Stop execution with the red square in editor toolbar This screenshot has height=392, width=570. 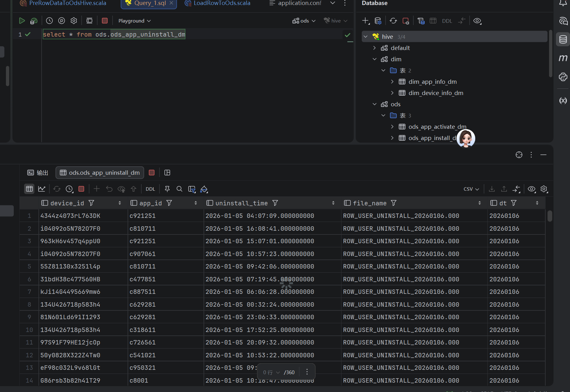[x=105, y=21]
